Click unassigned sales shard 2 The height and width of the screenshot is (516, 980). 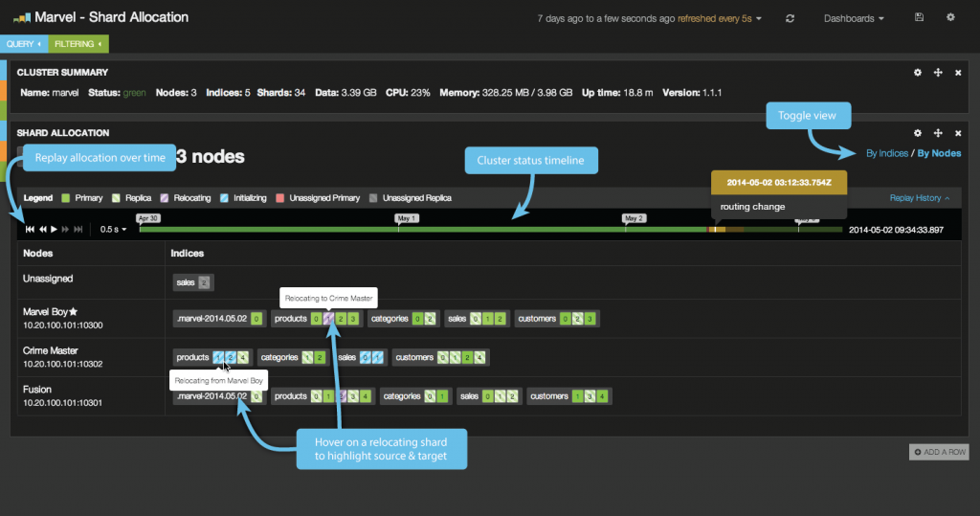[x=204, y=282]
